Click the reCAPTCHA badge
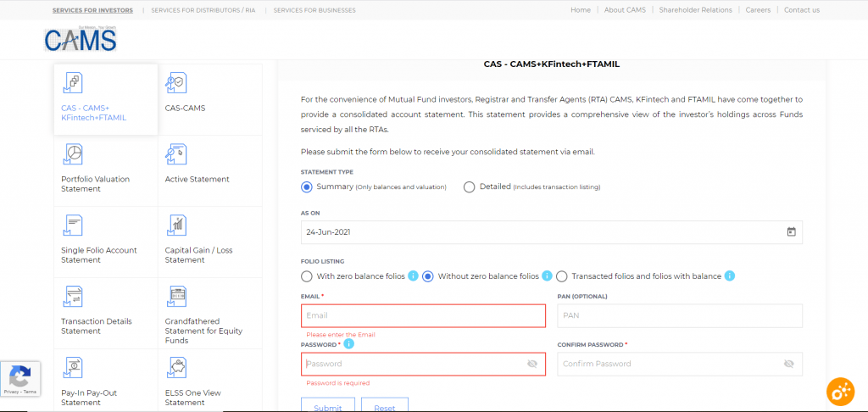This screenshot has width=868, height=412. coord(20,379)
